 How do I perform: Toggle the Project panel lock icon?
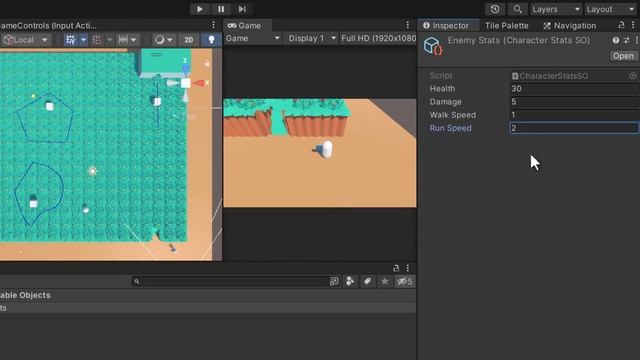tap(396, 268)
